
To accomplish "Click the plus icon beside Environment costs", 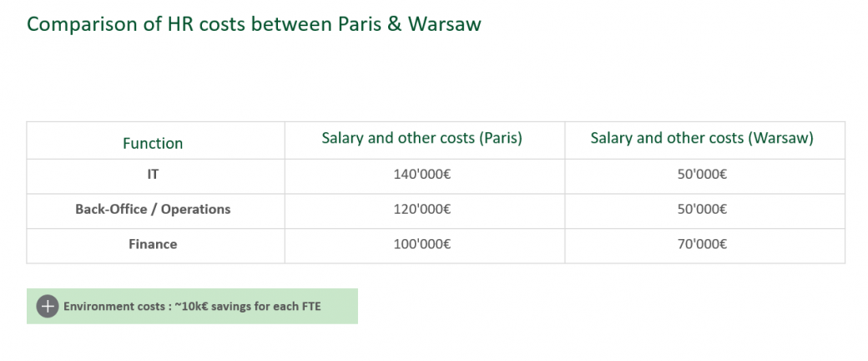I will pyautogui.click(x=48, y=306).
